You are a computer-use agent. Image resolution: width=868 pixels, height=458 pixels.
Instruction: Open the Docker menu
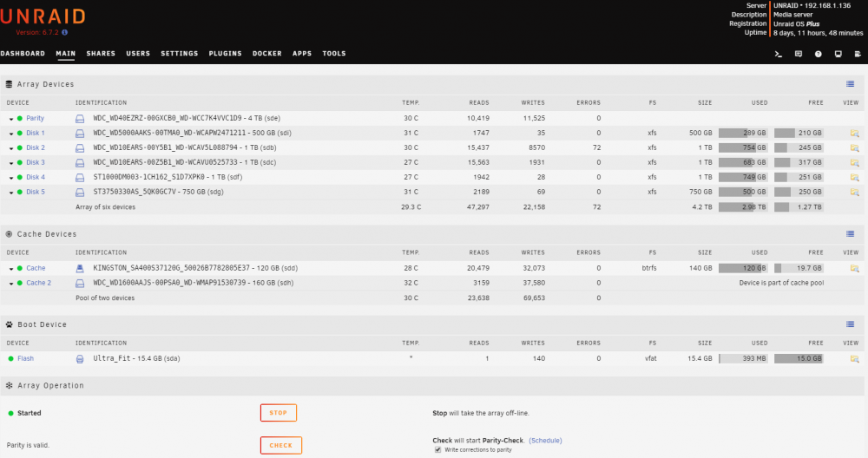[x=266, y=54]
